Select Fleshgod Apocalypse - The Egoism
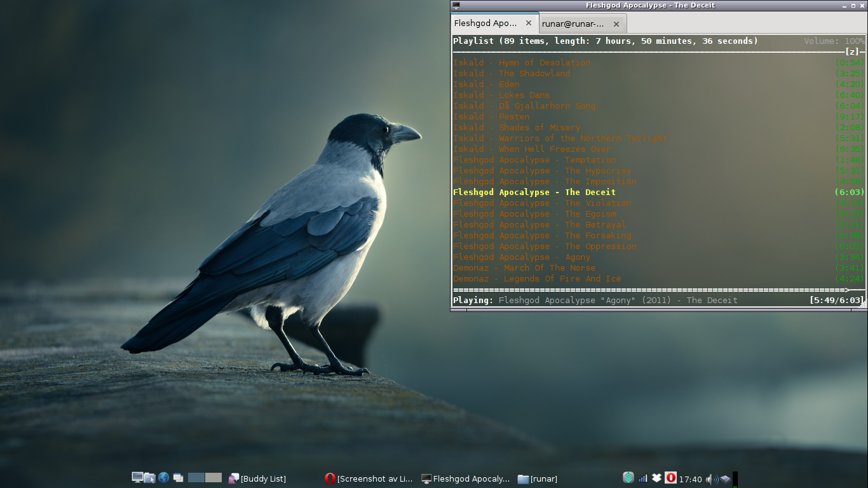The width and height of the screenshot is (868, 488). coord(534,213)
